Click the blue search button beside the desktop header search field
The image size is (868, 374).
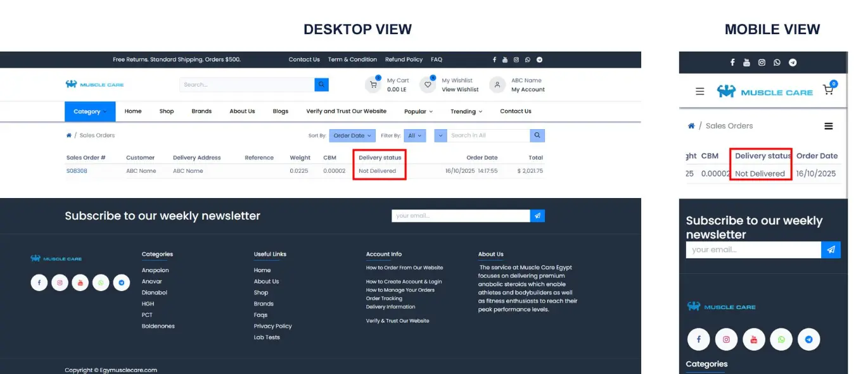point(321,85)
